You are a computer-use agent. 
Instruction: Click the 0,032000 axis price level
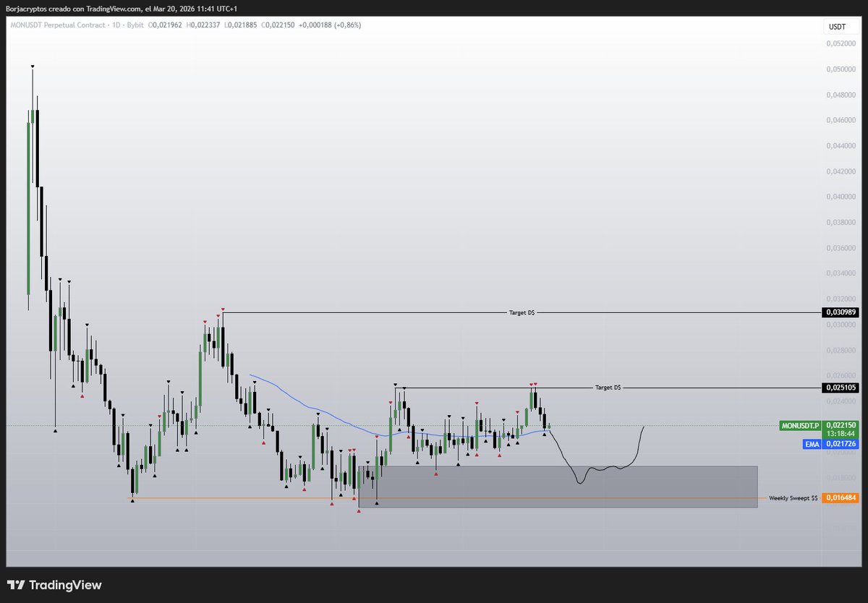point(840,299)
